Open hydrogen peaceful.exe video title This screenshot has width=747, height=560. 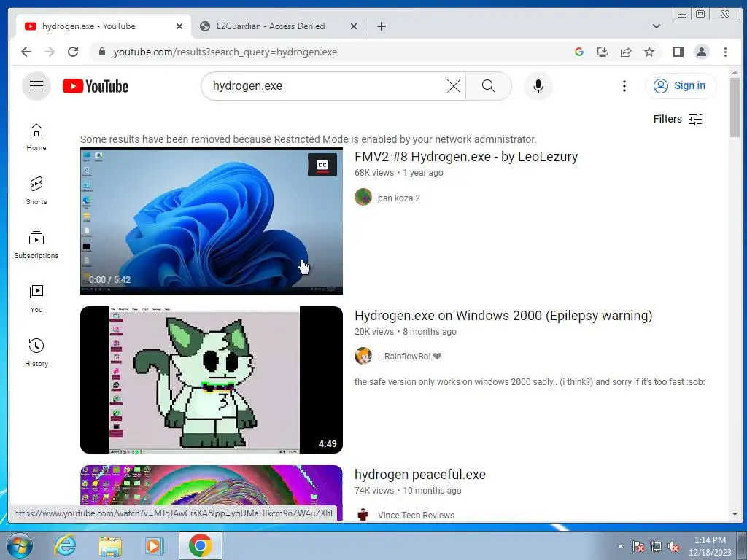419,475
